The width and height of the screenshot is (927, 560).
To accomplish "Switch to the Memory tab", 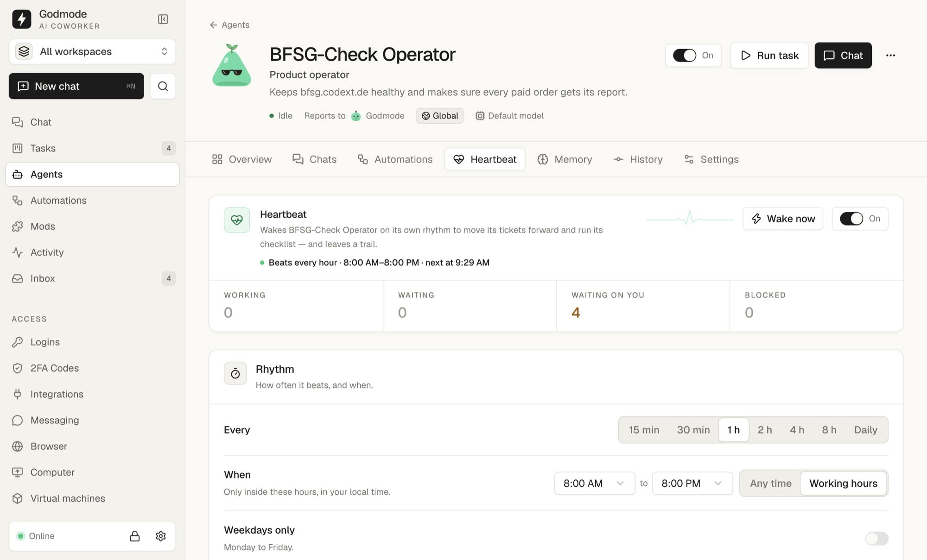I will pyautogui.click(x=565, y=159).
